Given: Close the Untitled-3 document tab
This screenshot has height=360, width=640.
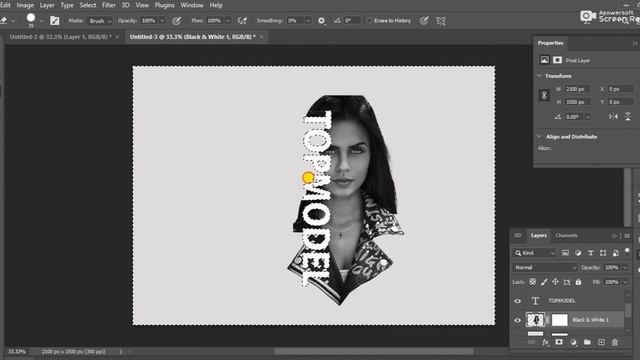Looking at the screenshot, I should [262, 37].
